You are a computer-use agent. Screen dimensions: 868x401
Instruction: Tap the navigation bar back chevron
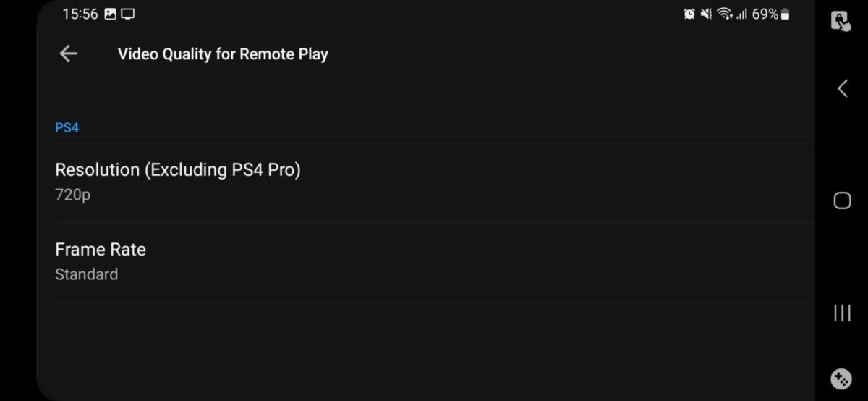click(x=842, y=88)
